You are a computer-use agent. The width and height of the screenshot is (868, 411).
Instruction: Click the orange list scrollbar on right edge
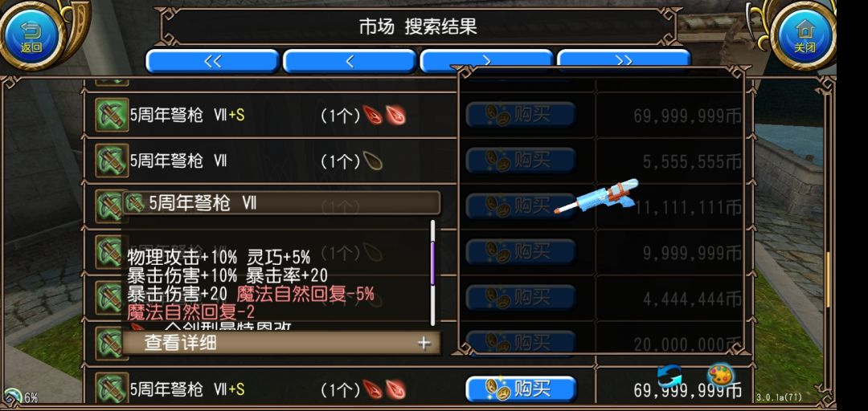(x=828, y=279)
